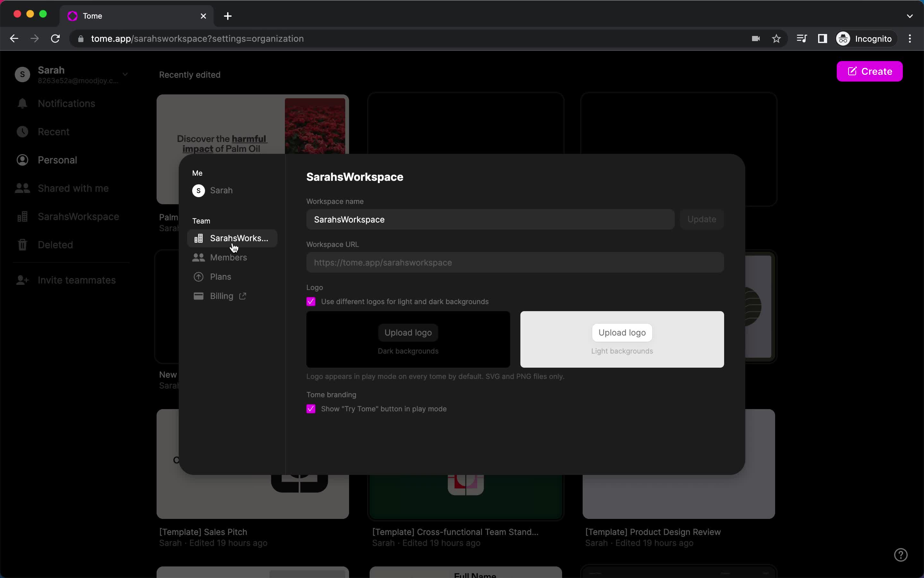Open the Billing settings section
Screen dimensions: 924x578
[x=232, y=296]
